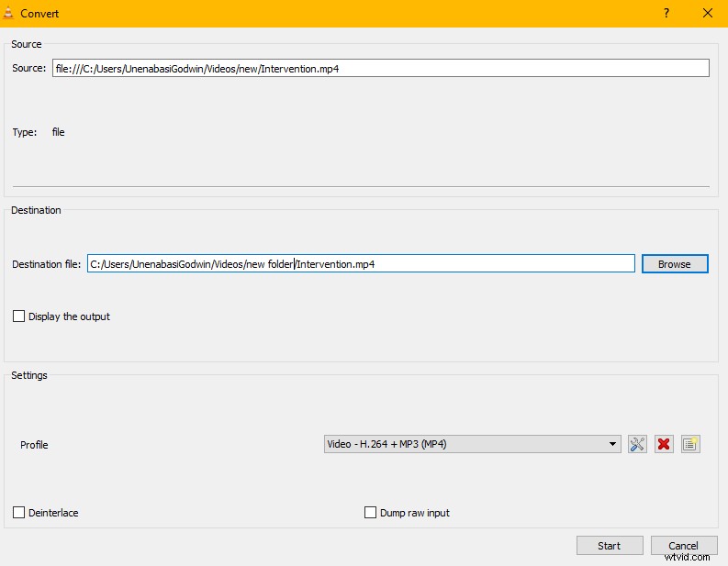The image size is (728, 566).
Task: Click inside the Source file path field
Action: coord(380,68)
